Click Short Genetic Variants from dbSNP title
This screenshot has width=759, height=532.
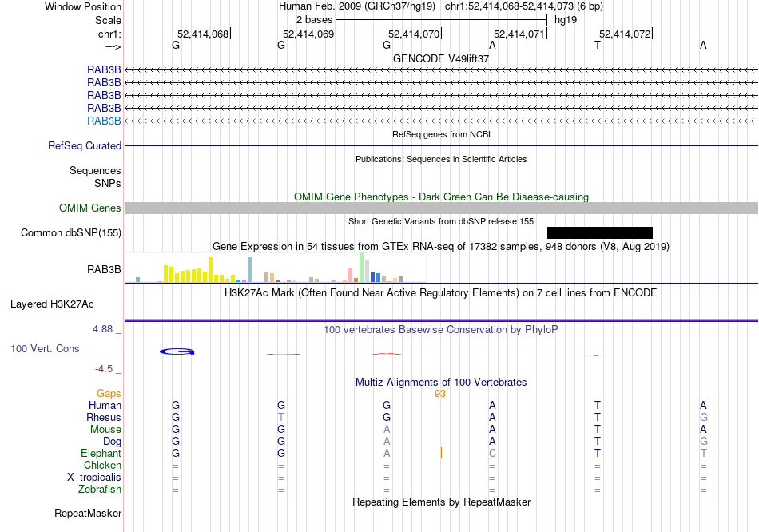tap(441, 221)
